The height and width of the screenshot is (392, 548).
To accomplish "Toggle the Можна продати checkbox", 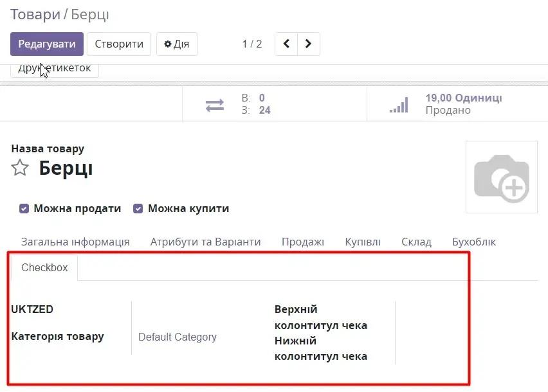I will click(24, 208).
